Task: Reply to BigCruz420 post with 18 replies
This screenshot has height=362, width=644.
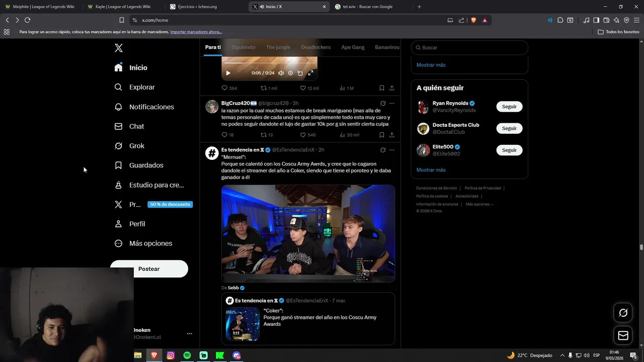Action: (227, 135)
